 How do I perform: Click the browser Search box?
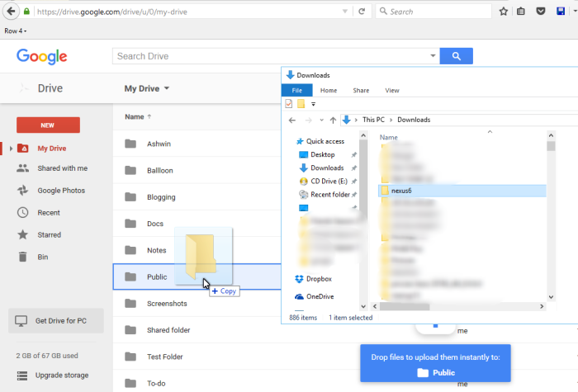[x=433, y=12]
